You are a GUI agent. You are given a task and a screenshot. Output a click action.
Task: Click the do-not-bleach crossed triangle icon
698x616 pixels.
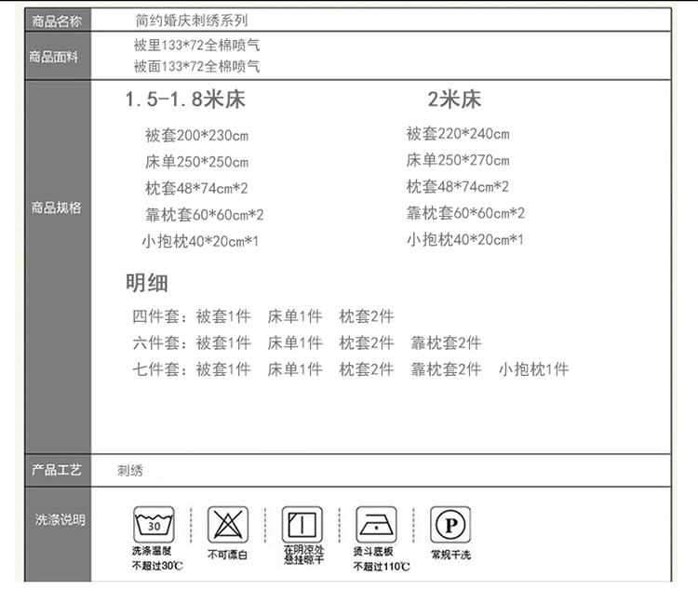tap(228, 526)
